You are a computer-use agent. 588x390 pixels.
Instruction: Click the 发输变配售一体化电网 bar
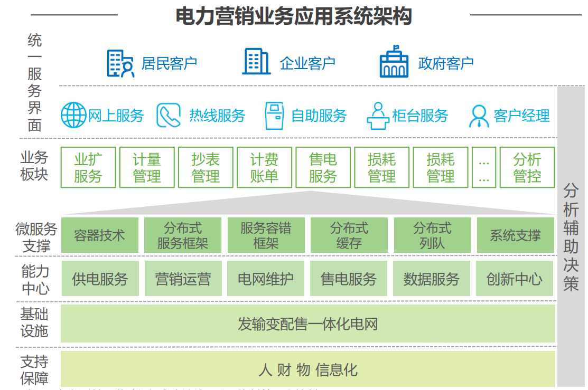[x=308, y=324]
